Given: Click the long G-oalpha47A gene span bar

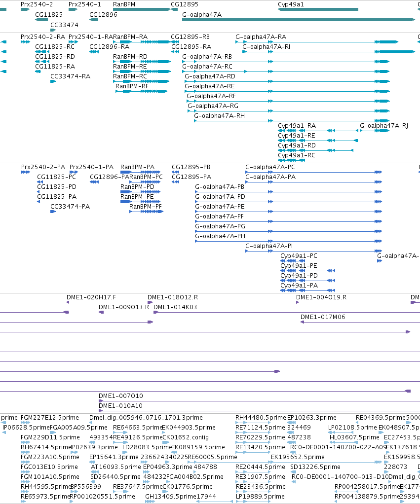Looking at the screenshot, I should [299, 20].
